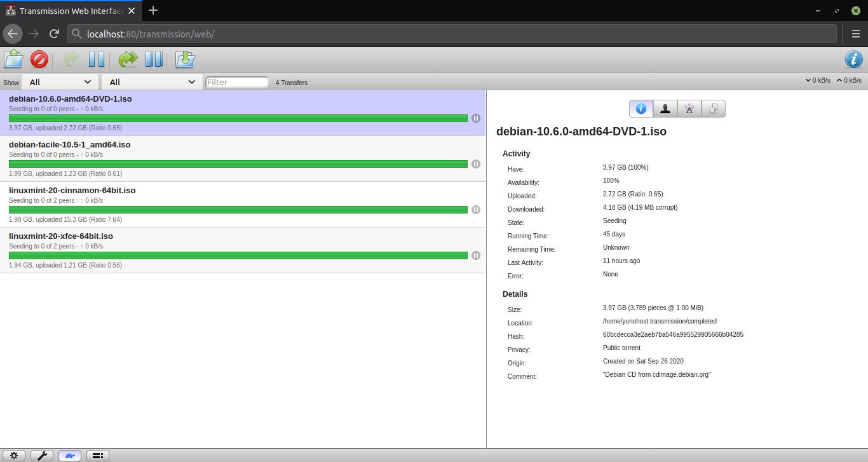Click 'Public torrent' privacy value

(621, 348)
